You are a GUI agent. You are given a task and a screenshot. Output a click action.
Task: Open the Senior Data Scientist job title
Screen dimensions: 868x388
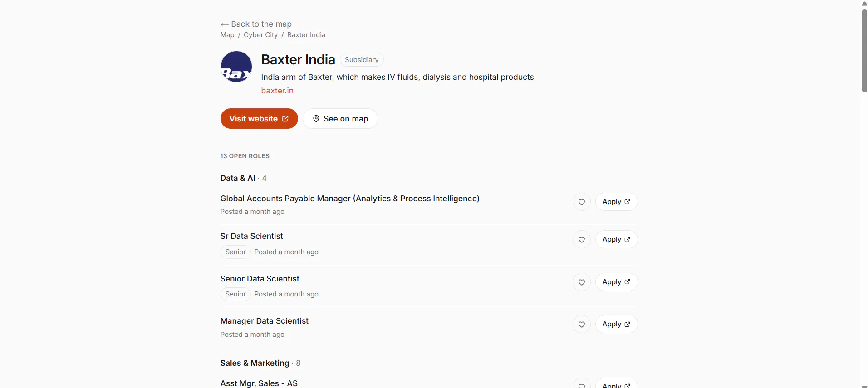point(260,279)
